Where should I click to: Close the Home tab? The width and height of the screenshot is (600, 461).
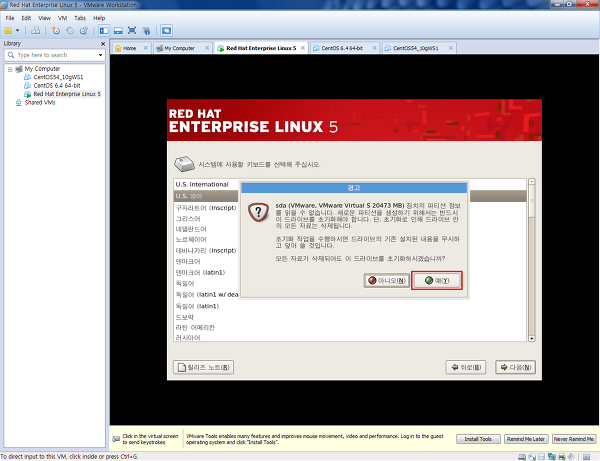tap(145, 48)
